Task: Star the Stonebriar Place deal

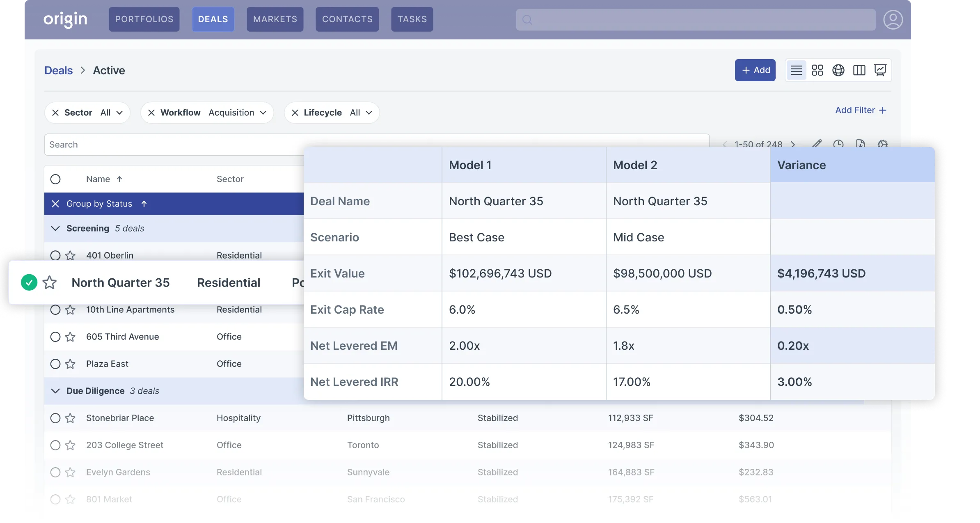Action: (70, 418)
